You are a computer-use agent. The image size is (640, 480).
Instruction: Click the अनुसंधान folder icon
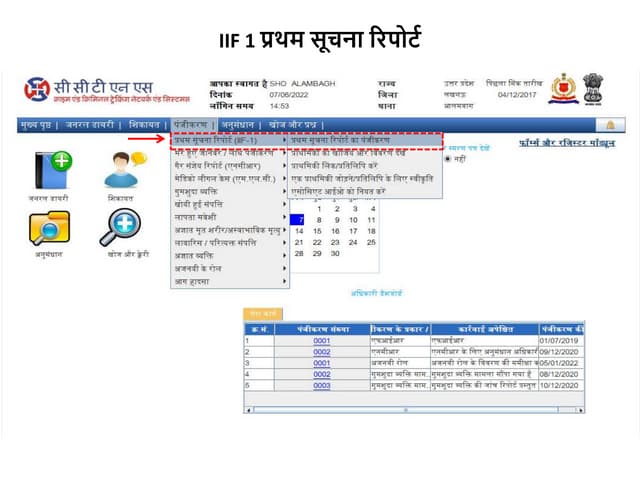(49, 229)
